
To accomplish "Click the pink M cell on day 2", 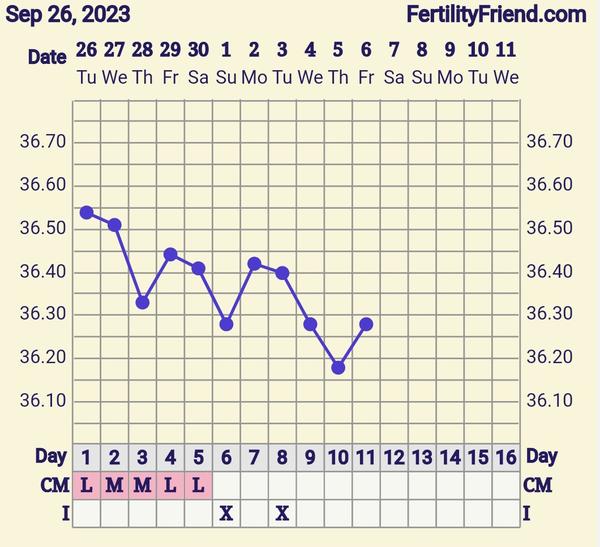I will click(x=114, y=486).
